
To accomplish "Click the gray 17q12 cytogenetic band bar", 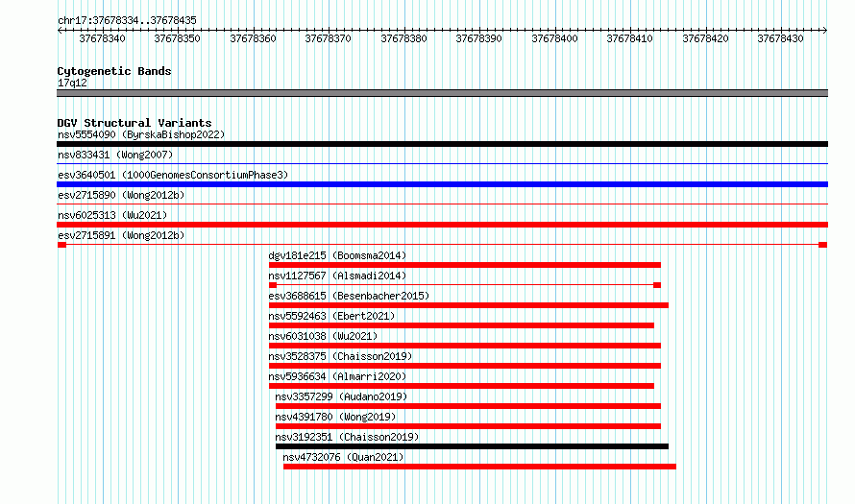I will tap(442, 93).
